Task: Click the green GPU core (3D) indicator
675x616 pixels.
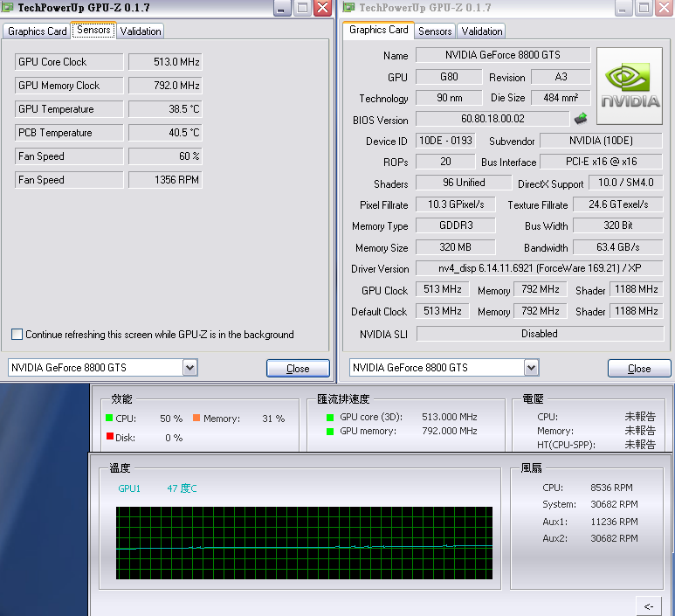Action: point(330,418)
